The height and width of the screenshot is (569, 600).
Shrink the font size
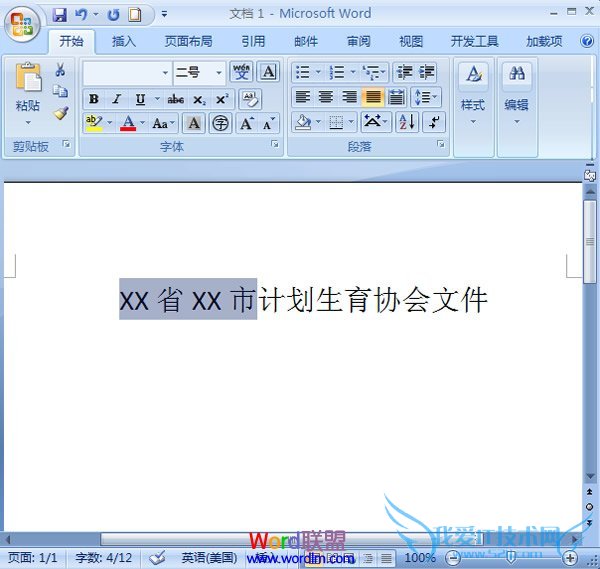[x=269, y=123]
